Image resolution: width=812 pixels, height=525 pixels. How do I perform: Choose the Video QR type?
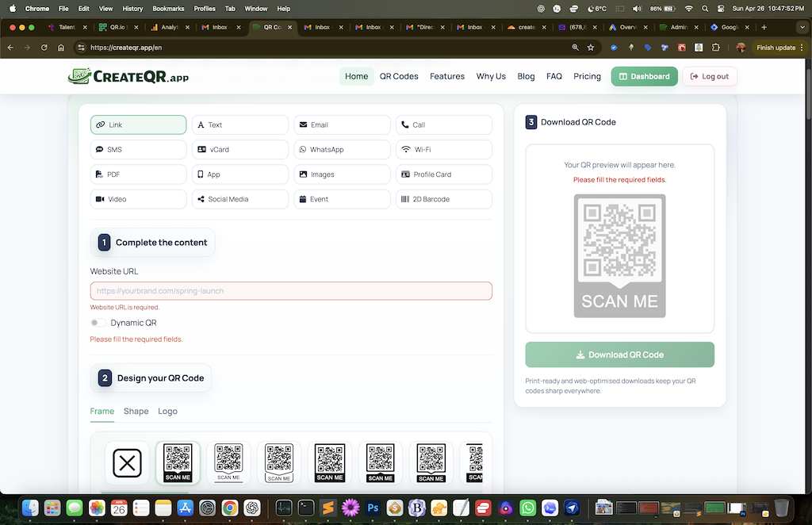click(138, 199)
